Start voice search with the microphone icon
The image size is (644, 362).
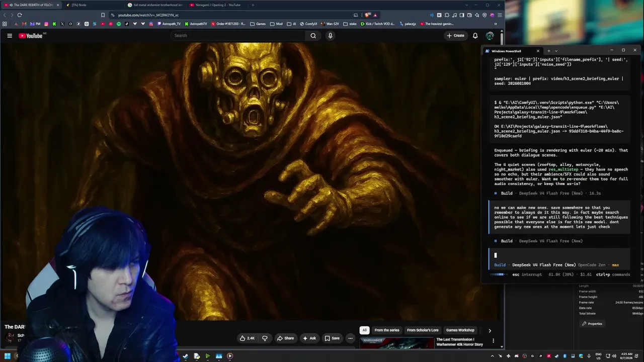pyautogui.click(x=330, y=36)
